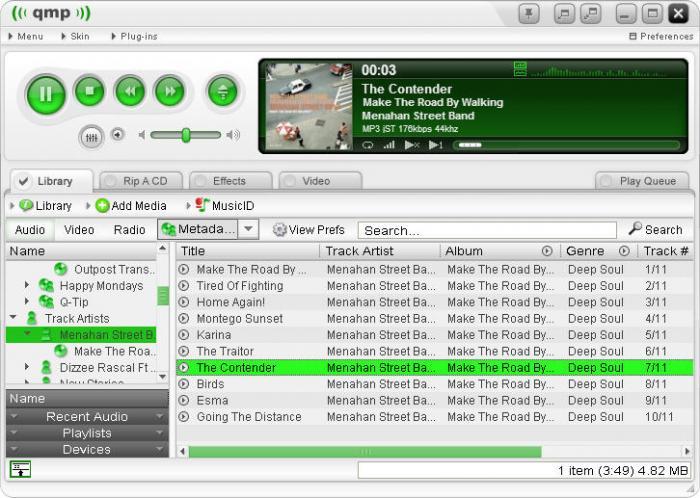Expand the Happy Mondays tree node
The width and height of the screenshot is (700, 498).
(x=27, y=285)
